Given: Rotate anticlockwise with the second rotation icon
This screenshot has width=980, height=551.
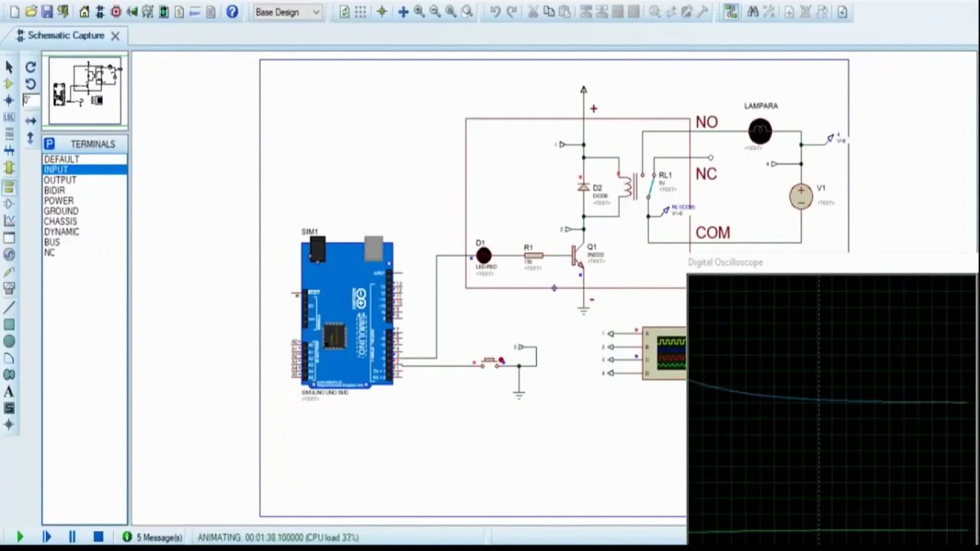Looking at the screenshot, I should coord(31,84).
